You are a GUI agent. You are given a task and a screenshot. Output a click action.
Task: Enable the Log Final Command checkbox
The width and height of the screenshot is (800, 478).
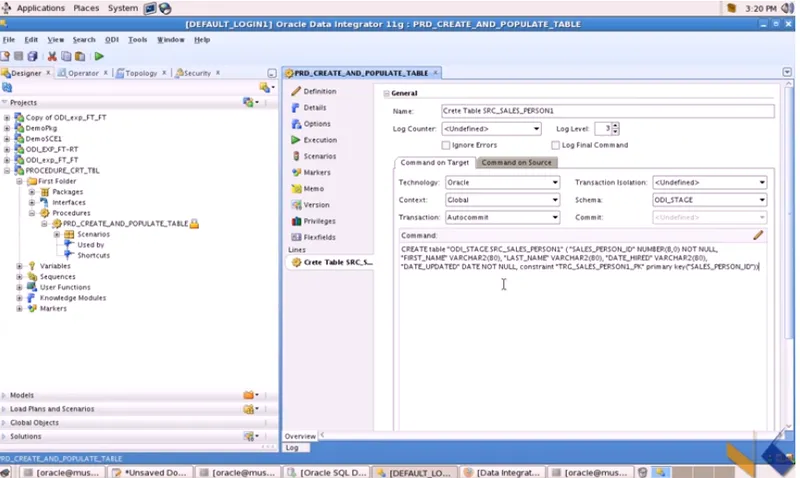pyautogui.click(x=556, y=145)
